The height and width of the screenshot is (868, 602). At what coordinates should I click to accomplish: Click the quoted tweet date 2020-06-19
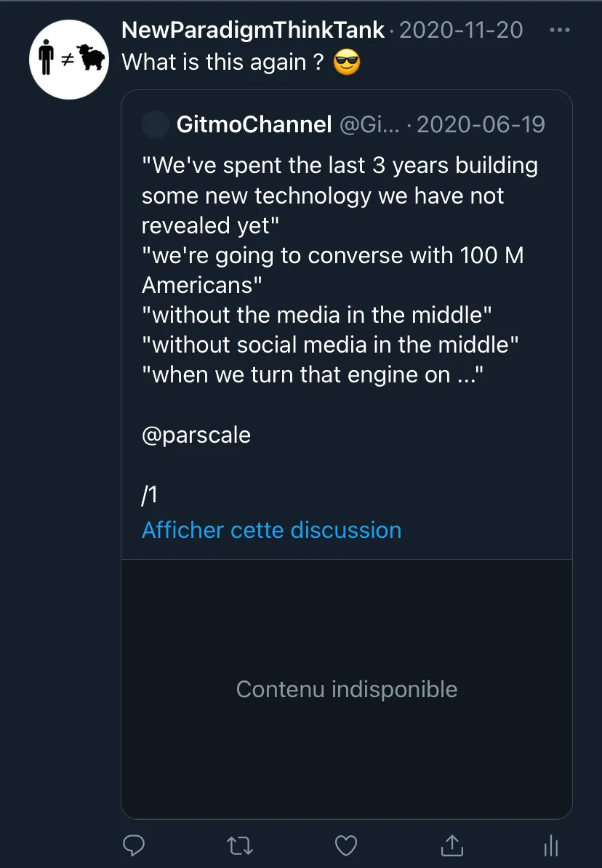point(481,124)
